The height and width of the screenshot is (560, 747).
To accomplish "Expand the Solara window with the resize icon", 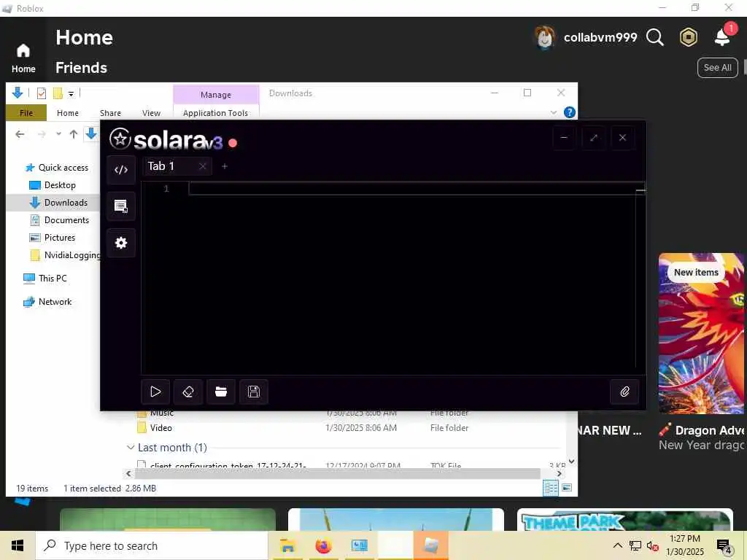I will (593, 138).
